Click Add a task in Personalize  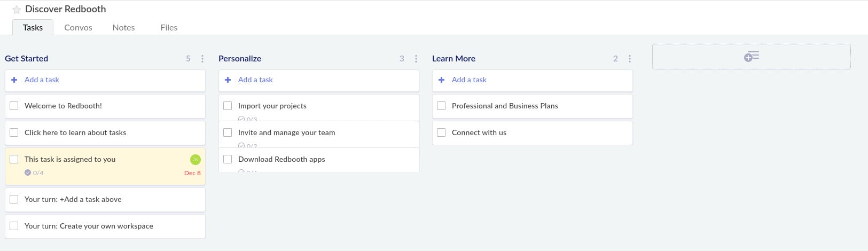(255, 80)
